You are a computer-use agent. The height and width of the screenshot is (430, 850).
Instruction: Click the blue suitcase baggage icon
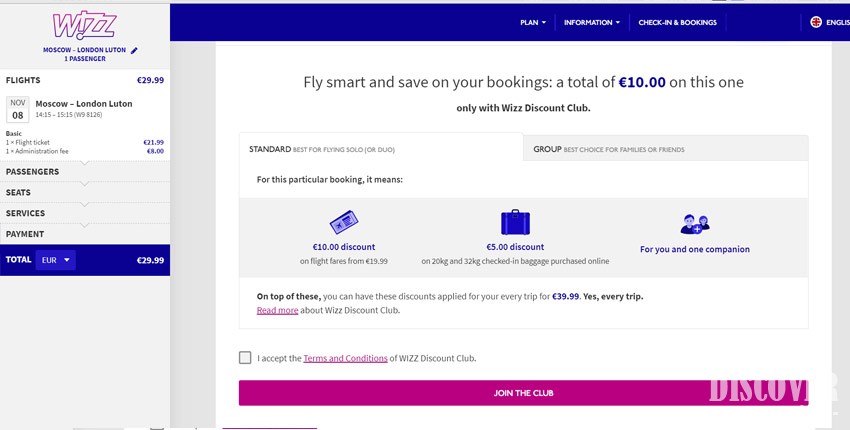coord(515,222)
